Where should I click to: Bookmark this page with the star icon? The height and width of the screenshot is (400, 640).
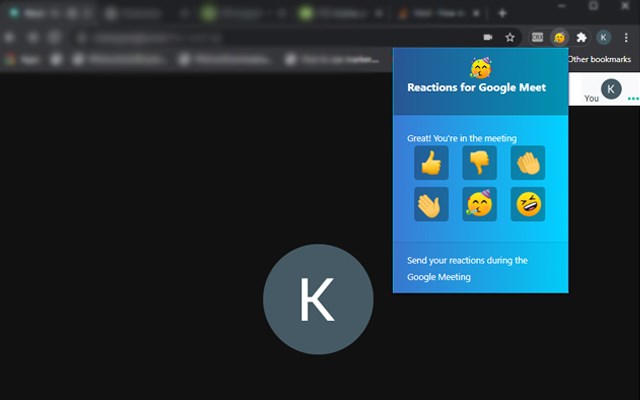[x=510, y=38]
